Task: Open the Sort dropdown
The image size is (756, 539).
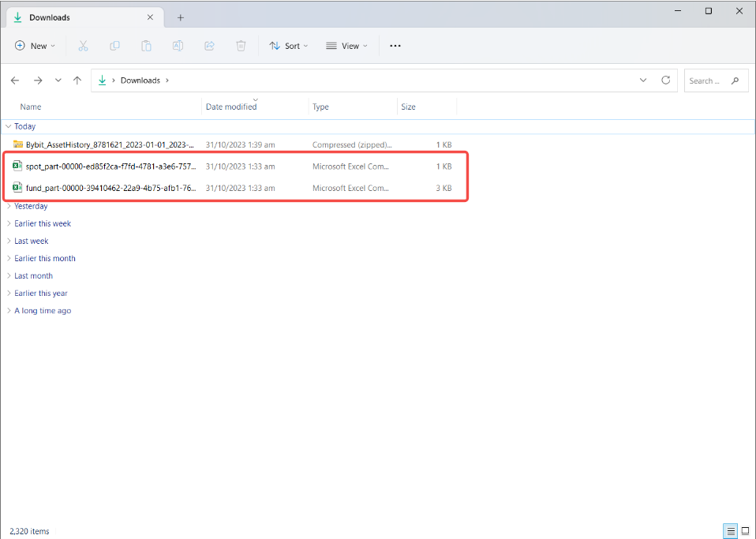Action: point(288,46)
